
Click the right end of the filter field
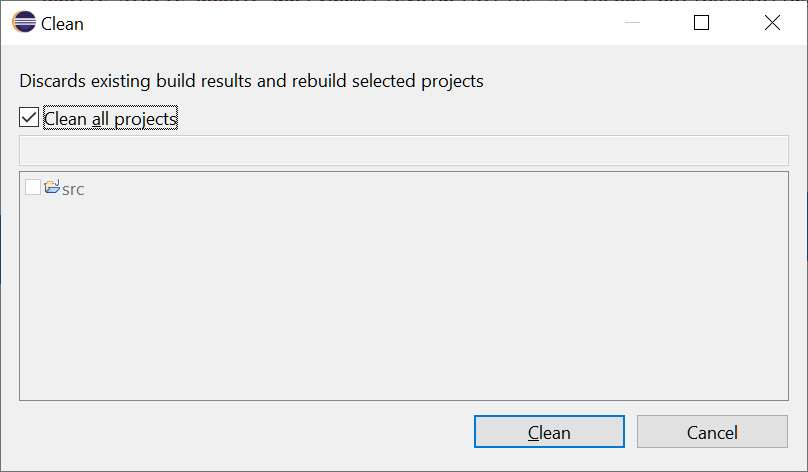(x=773, y=150)
